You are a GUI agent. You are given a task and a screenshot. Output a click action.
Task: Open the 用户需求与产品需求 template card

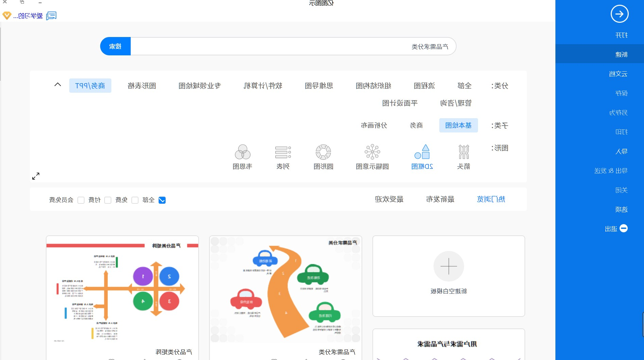pos(448,344)
